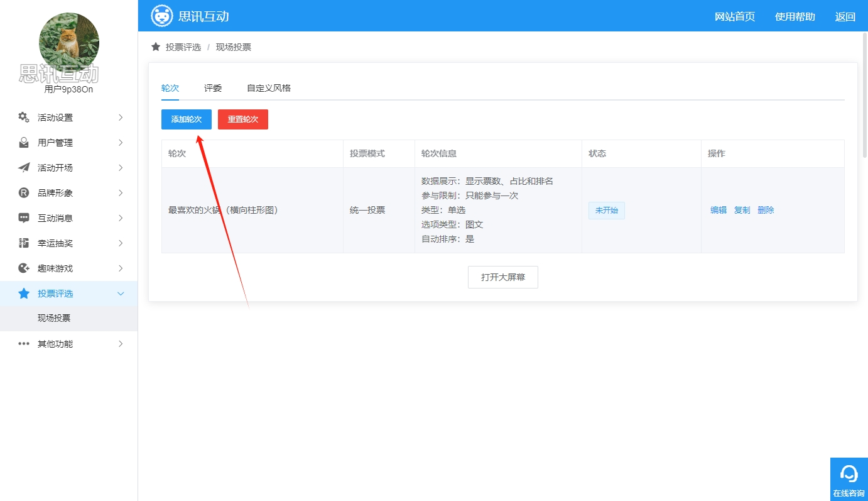The height and width of the screenshot is (501, 868).
Task: Select the 轮次 tab
Action: (170, 88)
